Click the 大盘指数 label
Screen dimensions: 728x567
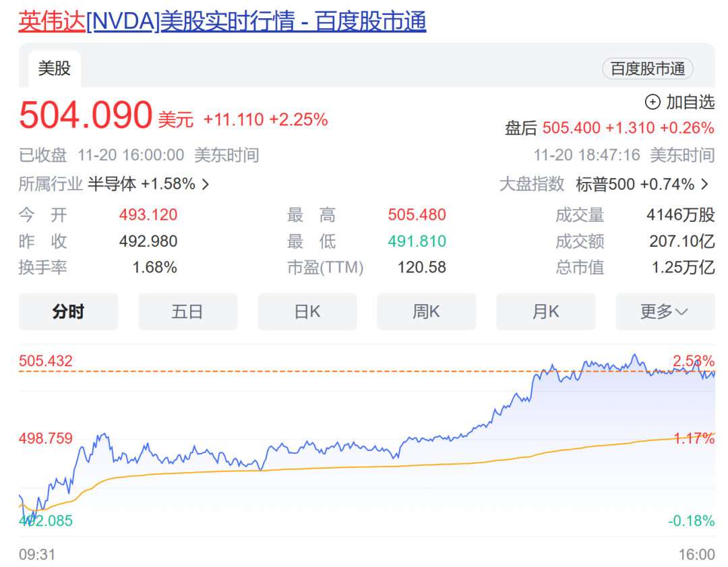pos(532,184)
